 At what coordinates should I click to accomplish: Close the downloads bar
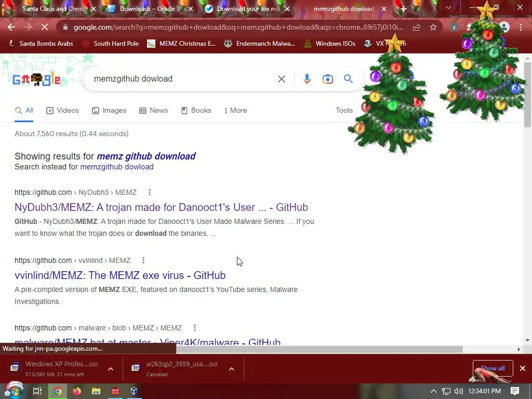point(523,368)
